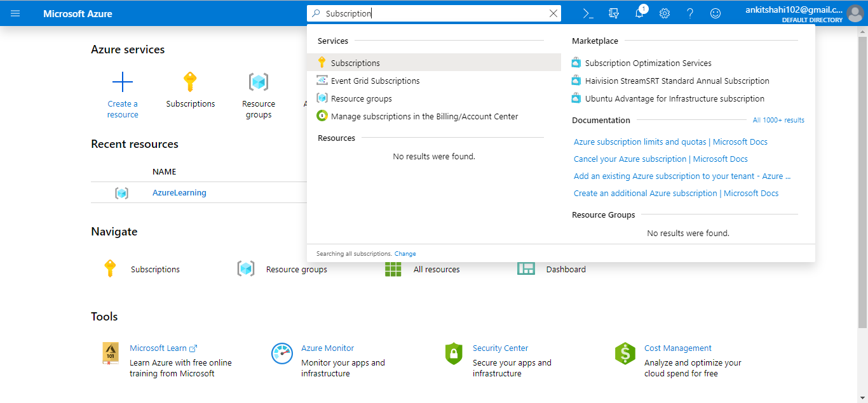Click the Event Grid Subscriptions result icon
868x403 pixels.
[x=322, y=81]
